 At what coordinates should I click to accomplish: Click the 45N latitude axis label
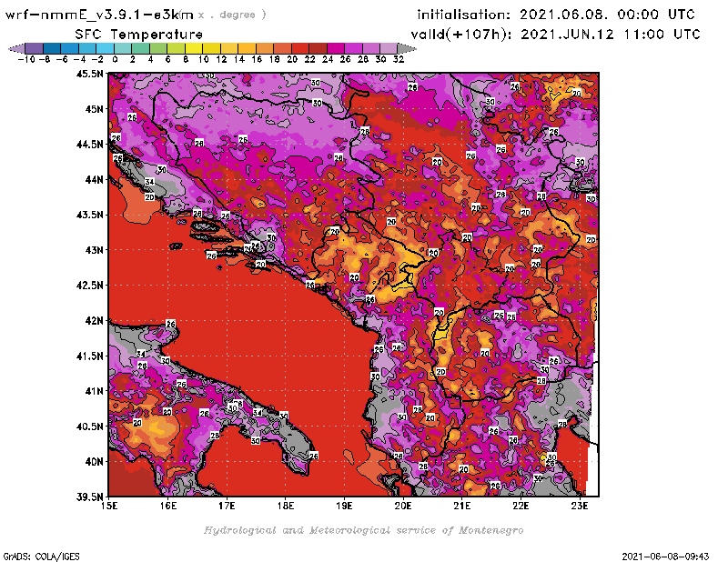tap(94, 109)
